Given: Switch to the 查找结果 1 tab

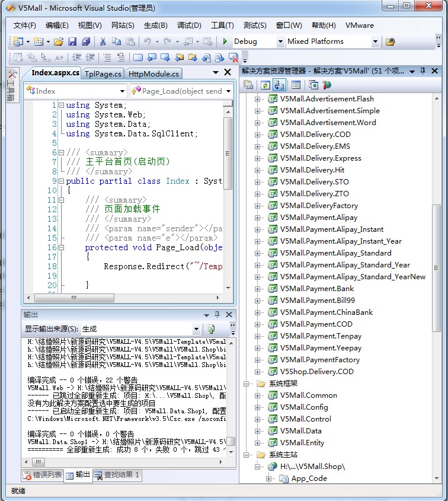Looking at the screenshot, I should coord(117,475).
